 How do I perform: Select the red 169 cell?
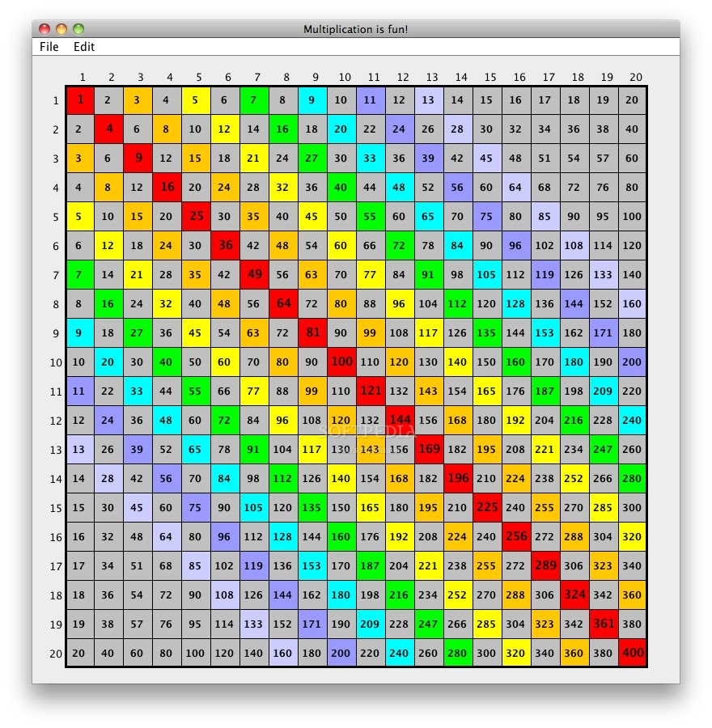(x=429, y=449)
